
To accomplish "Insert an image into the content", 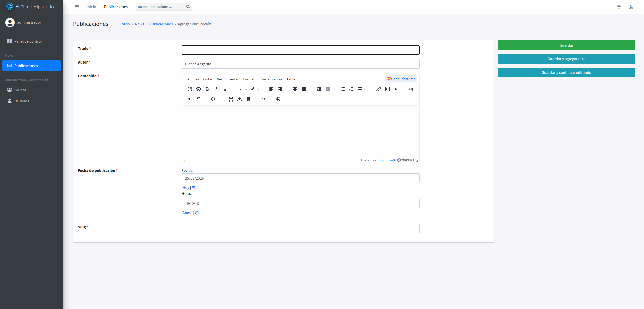I will coord(387,89).
